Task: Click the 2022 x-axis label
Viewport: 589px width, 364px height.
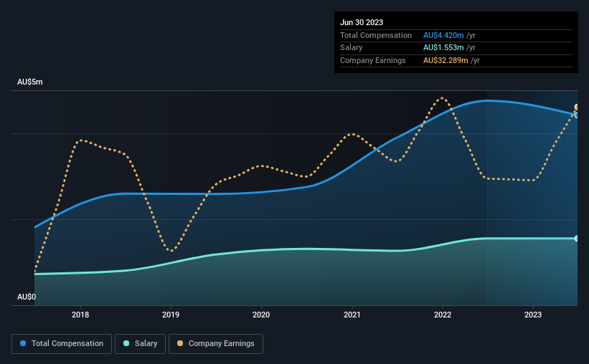Action: [443, 315]
